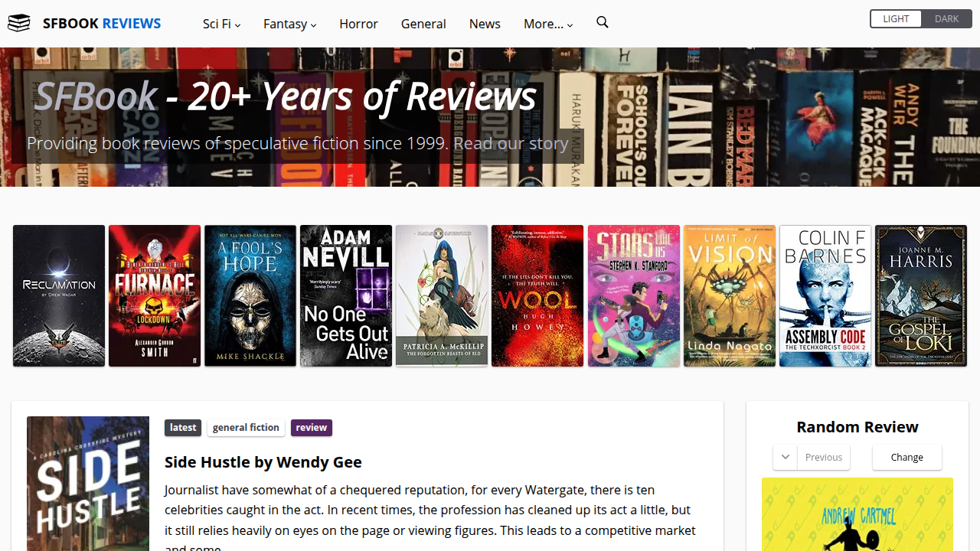Open the Wool book cover
980x551 pixels.
(x=537, y=295)
